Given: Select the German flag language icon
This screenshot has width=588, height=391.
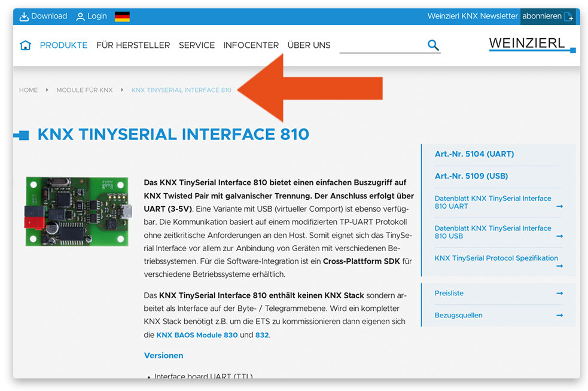Looking at the screenshot, I should [122, 17].
